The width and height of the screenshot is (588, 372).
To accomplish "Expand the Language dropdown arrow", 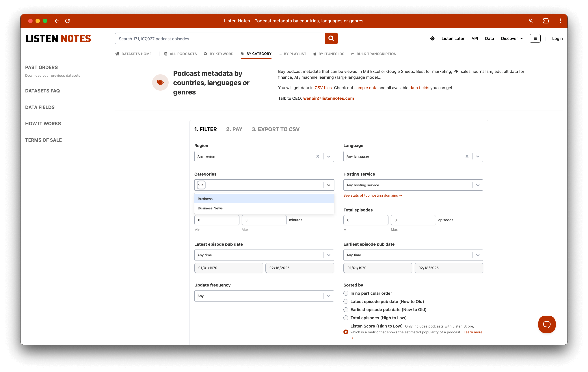I will point(478,156).
